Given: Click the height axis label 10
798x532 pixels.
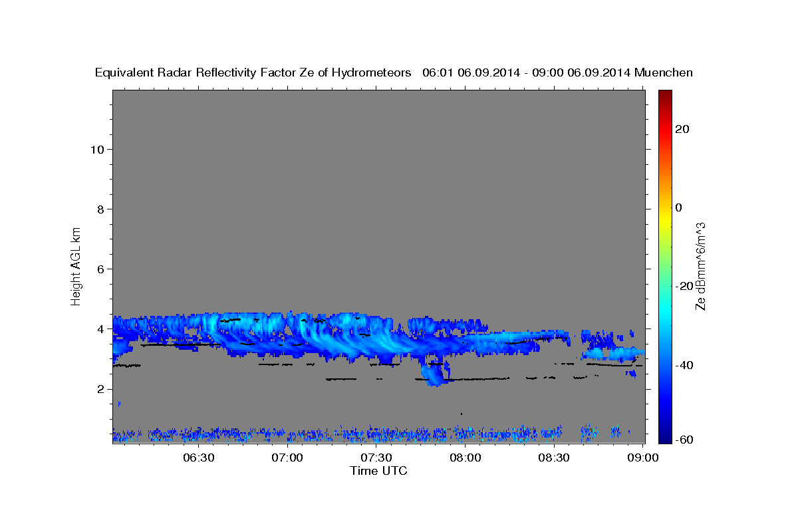Looking at the screenshot, I should (x=97, y=149).
